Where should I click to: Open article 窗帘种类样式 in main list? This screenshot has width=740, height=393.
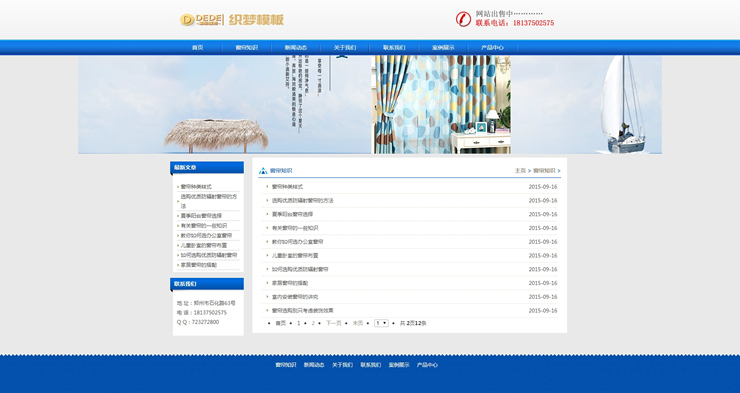coord(287,187)
